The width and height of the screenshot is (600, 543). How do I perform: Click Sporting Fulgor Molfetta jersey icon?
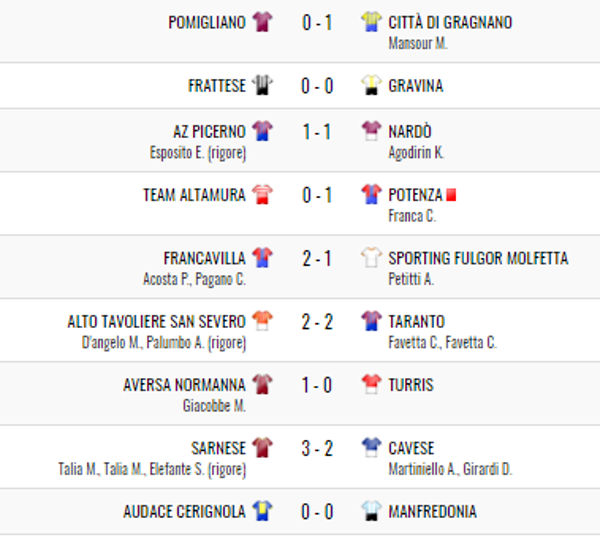point(372,258)
